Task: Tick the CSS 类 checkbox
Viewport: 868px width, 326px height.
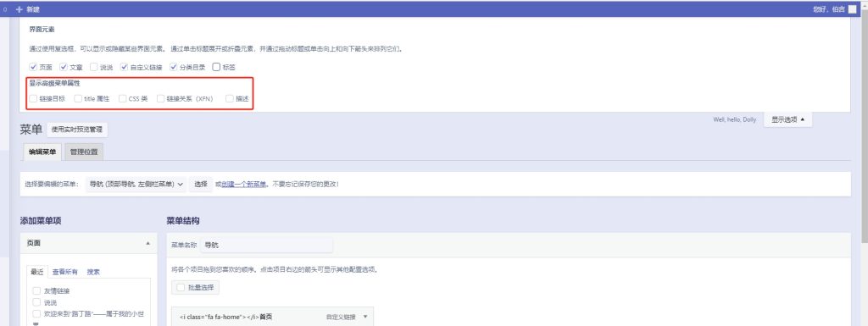Action: [123, 98]
